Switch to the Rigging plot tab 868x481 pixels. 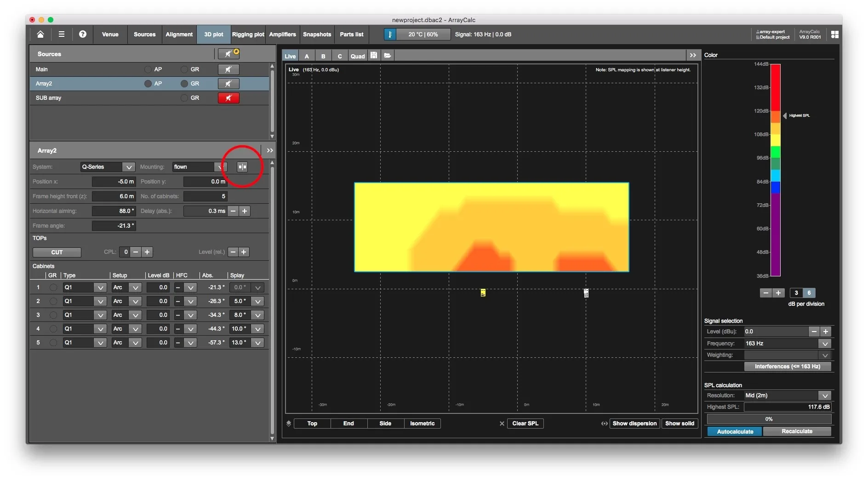click(x=248, y=34)
